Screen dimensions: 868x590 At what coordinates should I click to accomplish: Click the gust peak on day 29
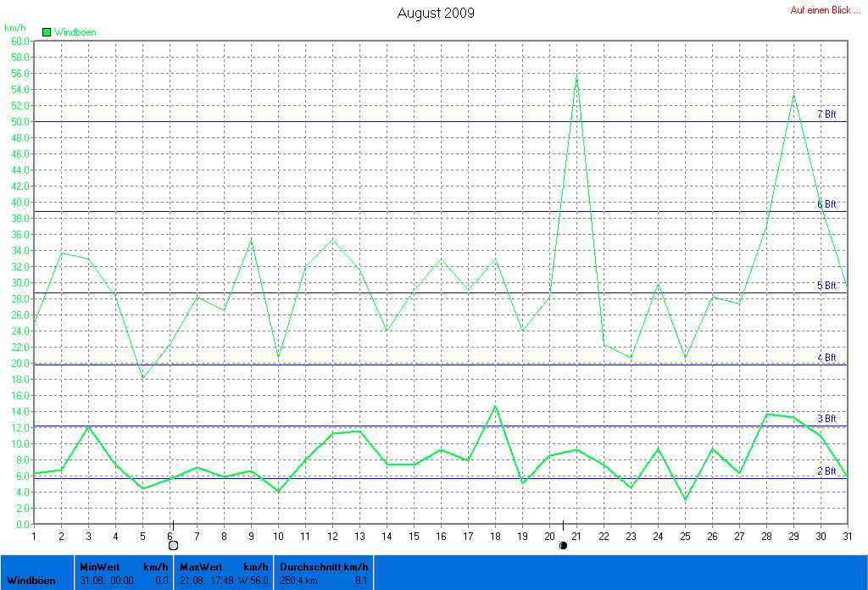pos(793,95)
